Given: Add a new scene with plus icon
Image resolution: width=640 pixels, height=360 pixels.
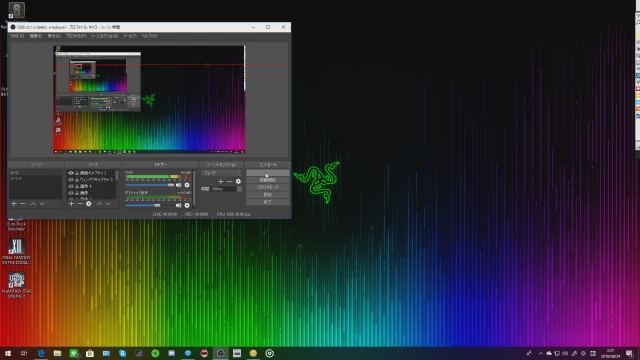Looking at the screenshot, I should [x=14, y=203].
